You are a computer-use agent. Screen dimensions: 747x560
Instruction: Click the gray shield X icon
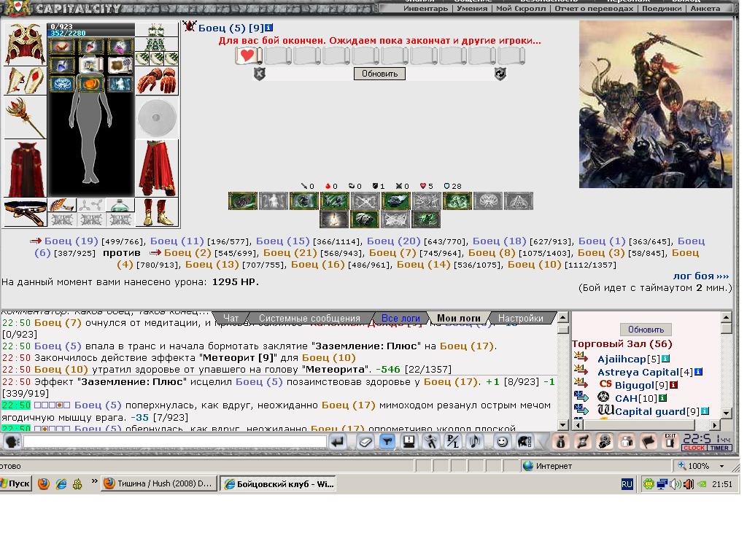(x=259, y=74)
